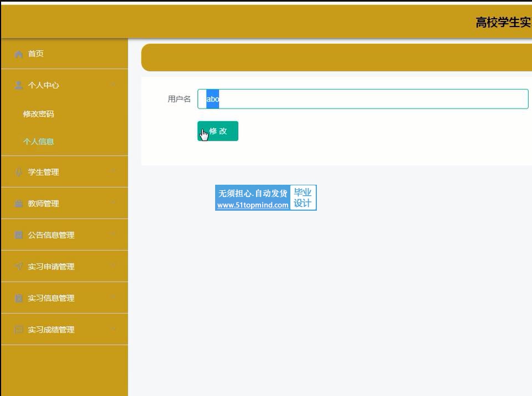532x396 pixels.
Task: Expand 实习成绩管理 using its chevron arrow
Action: coord(113,330)
